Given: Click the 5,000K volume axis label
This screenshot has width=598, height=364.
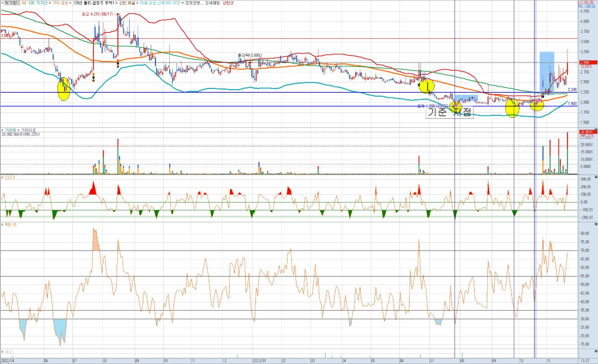Looking at the screenshot, I should (x=585, y=167).
